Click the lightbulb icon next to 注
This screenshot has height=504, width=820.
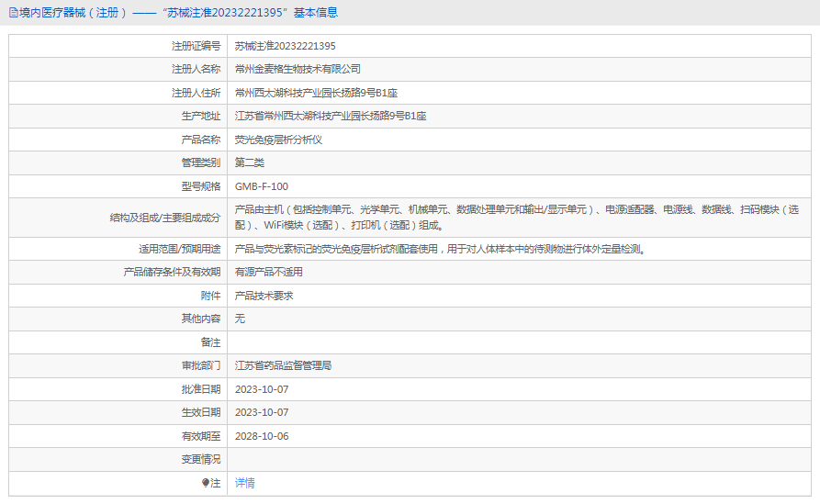click(206, 483)
